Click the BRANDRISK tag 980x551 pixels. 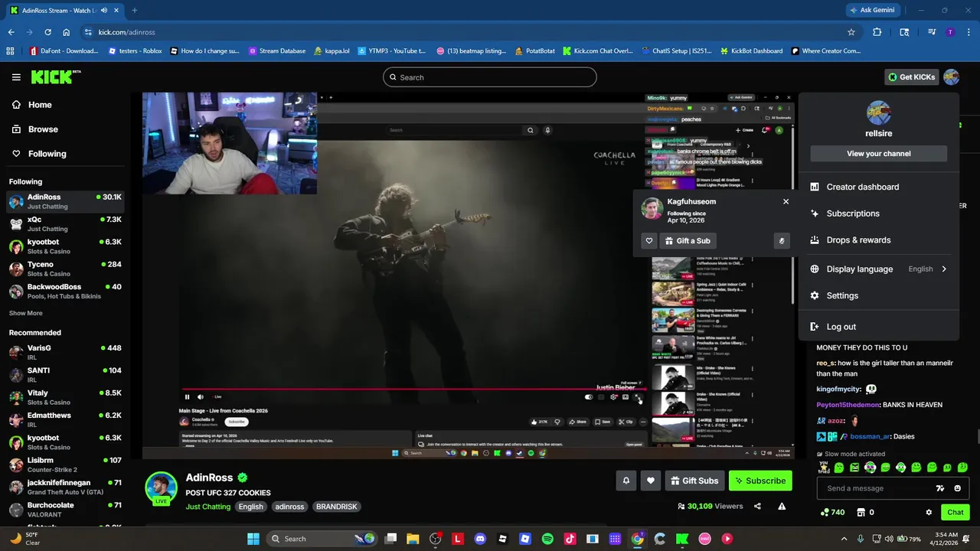coord(336,507)
